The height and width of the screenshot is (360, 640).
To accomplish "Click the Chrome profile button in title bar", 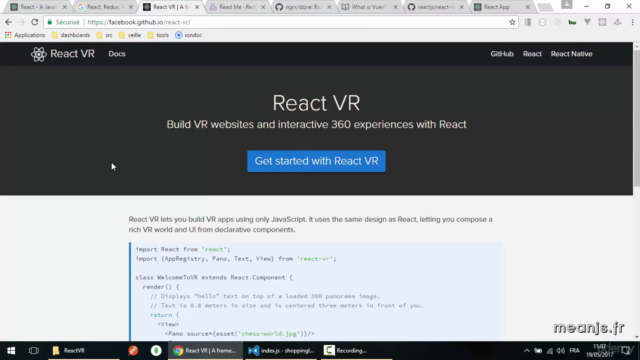I will pos(566,4).
